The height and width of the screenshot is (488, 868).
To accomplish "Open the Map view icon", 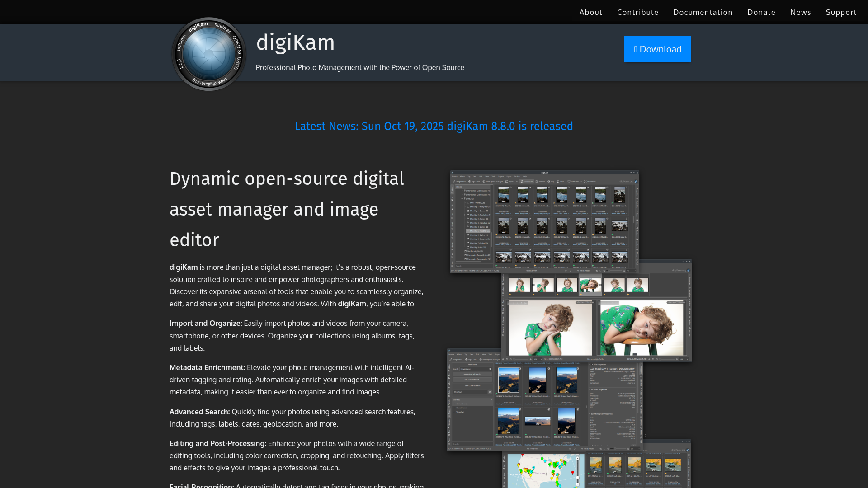I will coord(552,182).
